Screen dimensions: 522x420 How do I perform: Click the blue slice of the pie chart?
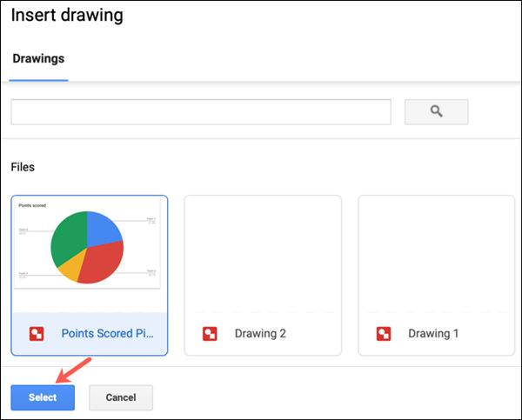point(104,228)
